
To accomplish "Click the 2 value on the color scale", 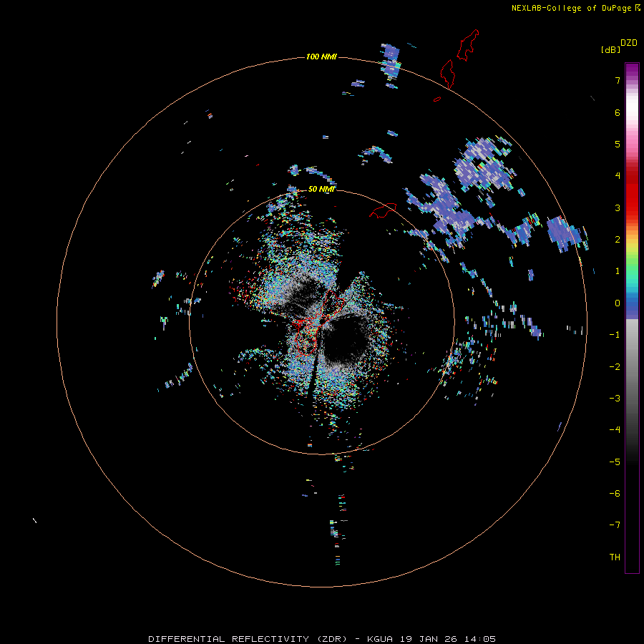I will (618, 240).
